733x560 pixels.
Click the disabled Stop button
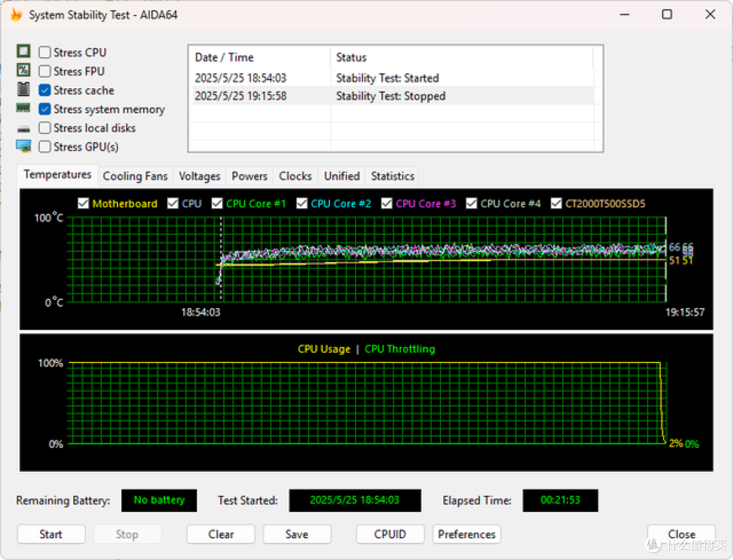127,534
